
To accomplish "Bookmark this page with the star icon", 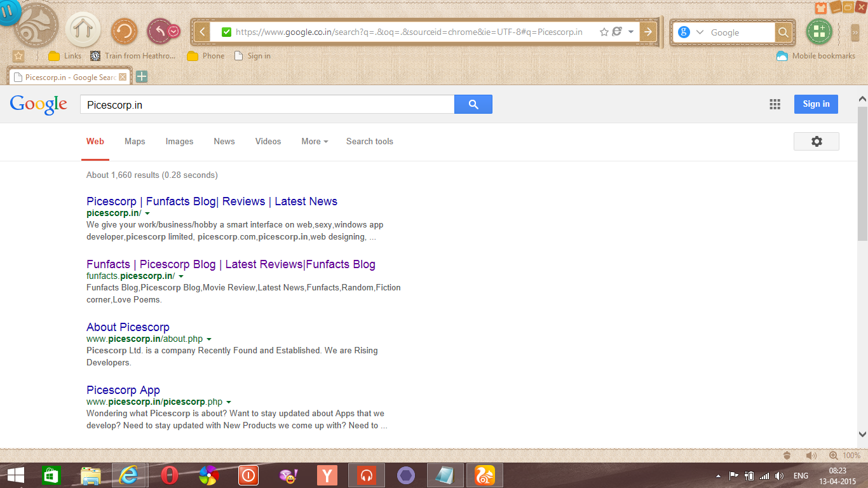I will point(604,32).
